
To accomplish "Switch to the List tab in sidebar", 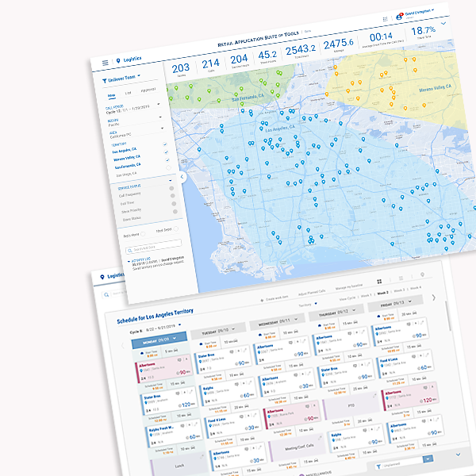I will click(x=128, y=93).
